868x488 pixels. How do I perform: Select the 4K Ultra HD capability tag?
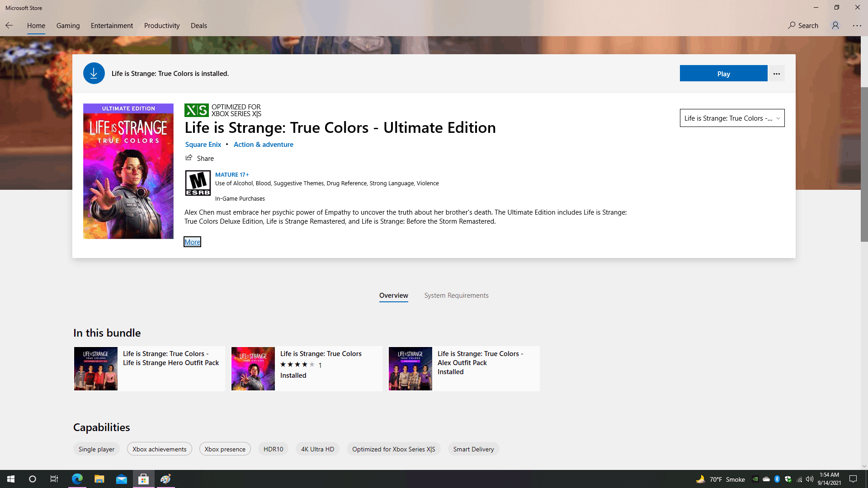coord(318,449)
